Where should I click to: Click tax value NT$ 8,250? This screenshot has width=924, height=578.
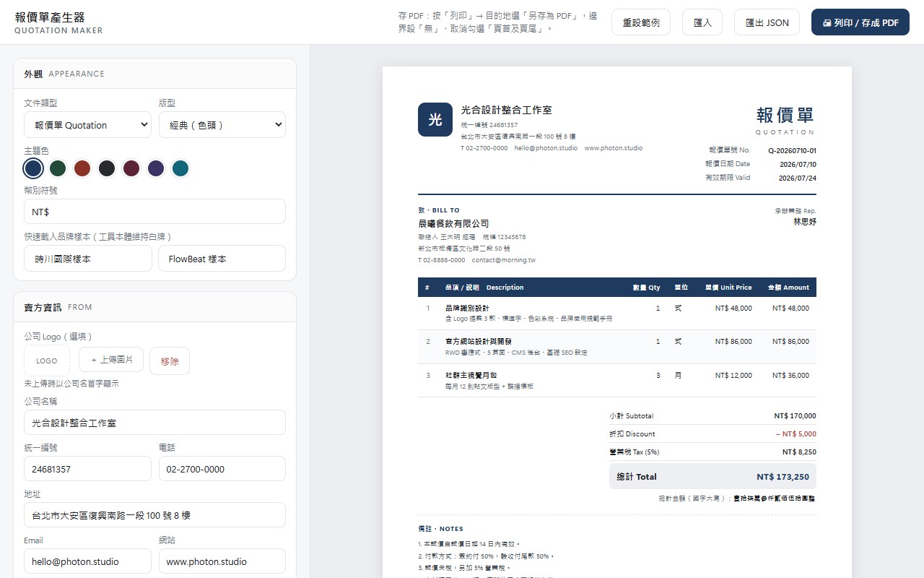pos(799,452)
